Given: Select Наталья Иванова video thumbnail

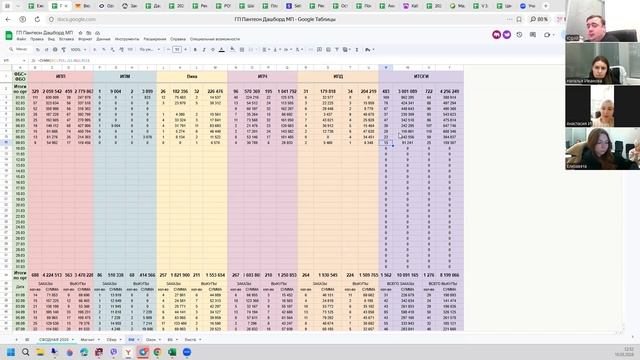Looking at the screenshot, I should pyautogui.click(x=602, y=64).
